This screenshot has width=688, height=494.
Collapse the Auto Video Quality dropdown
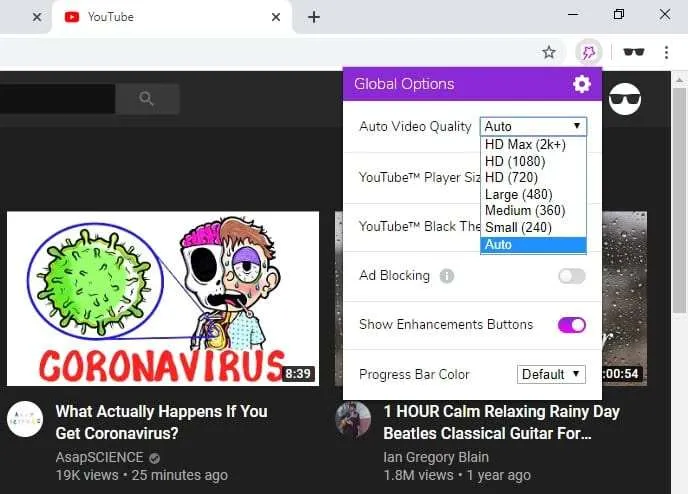point(533,126)
